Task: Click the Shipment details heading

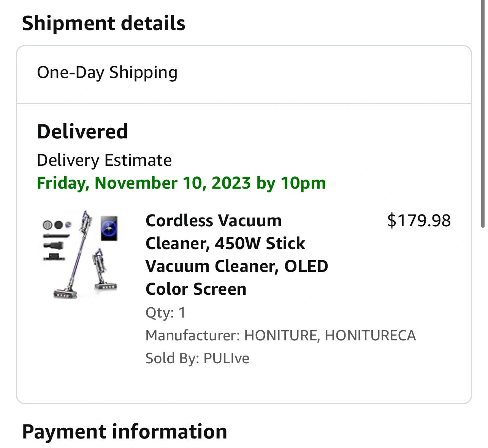Action: pos(103,23)
